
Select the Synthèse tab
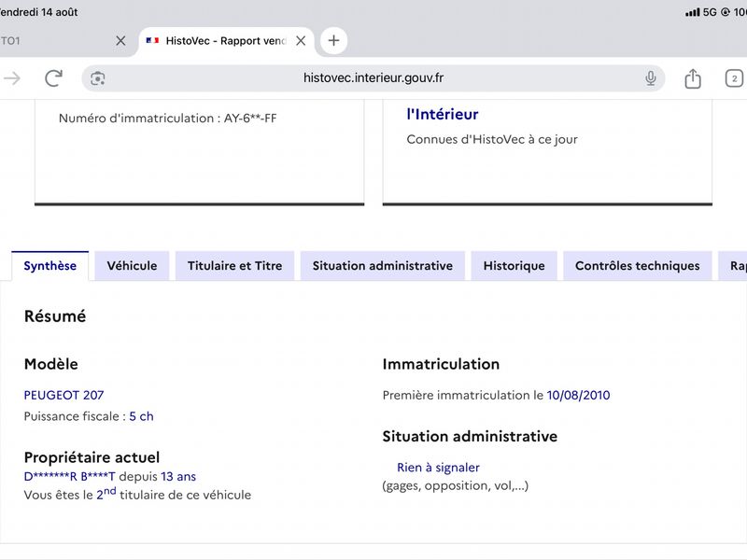(50, 266)
